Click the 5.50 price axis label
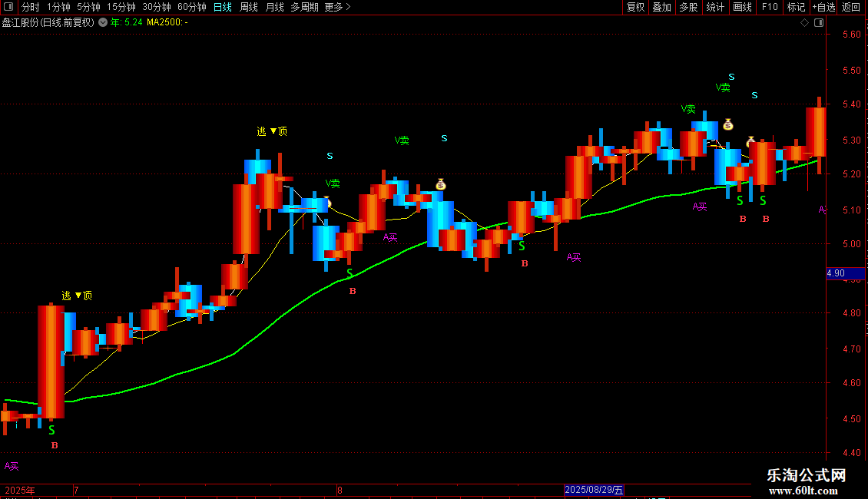Viewport: 868px width, 499px height. (x=851, y=71)
